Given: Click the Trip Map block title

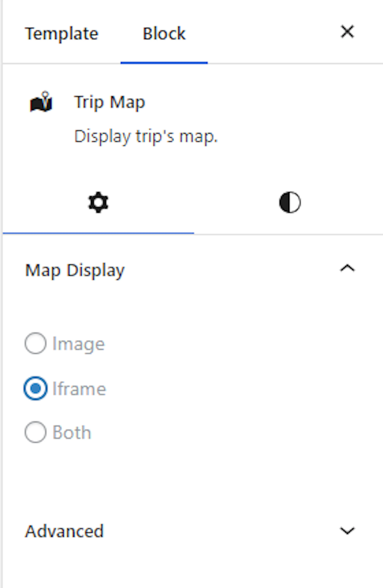Looking at the screenshot, I should tap(109, 102).
